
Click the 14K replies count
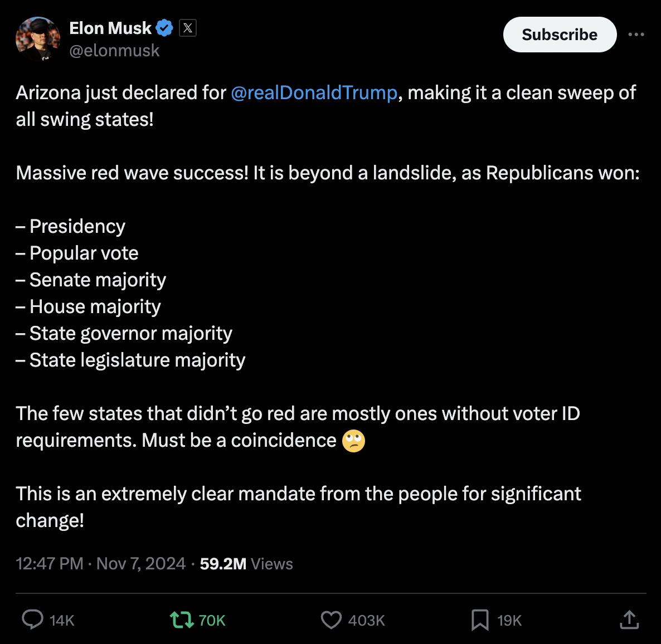click(62, 621)
